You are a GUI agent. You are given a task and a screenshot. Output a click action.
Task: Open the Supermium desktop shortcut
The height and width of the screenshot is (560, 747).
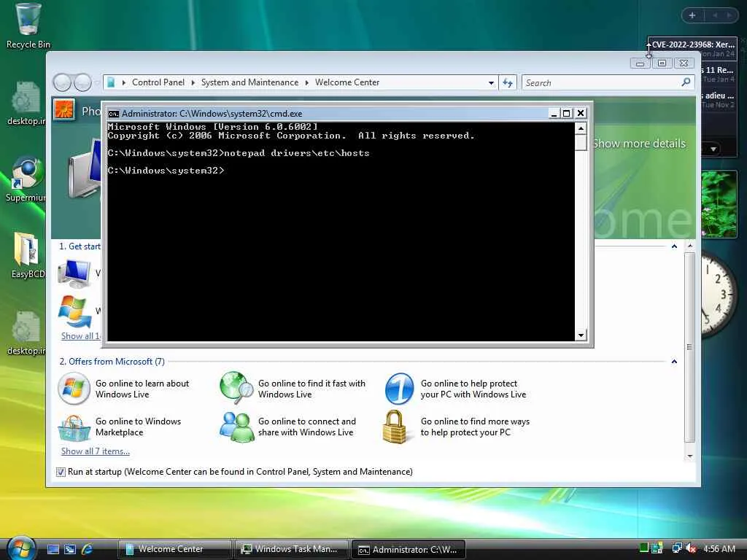tap(26, 179)
